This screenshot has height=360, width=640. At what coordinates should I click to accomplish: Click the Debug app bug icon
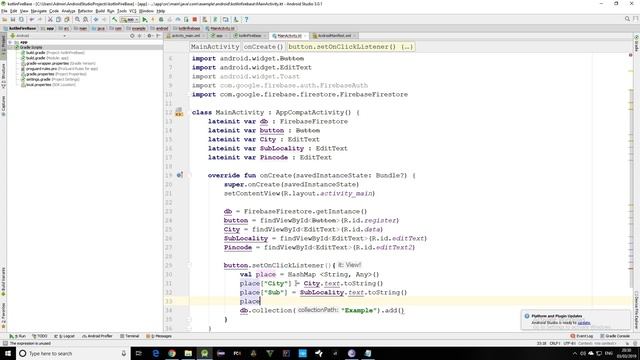(x=161, y=20)
